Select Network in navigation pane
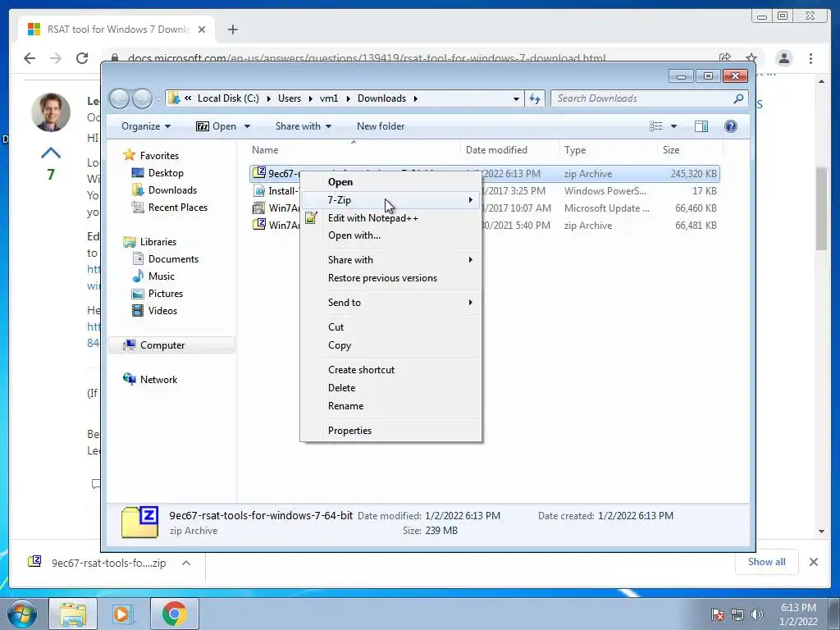Viewport: 840px width, 630px height. coord(151,379)
